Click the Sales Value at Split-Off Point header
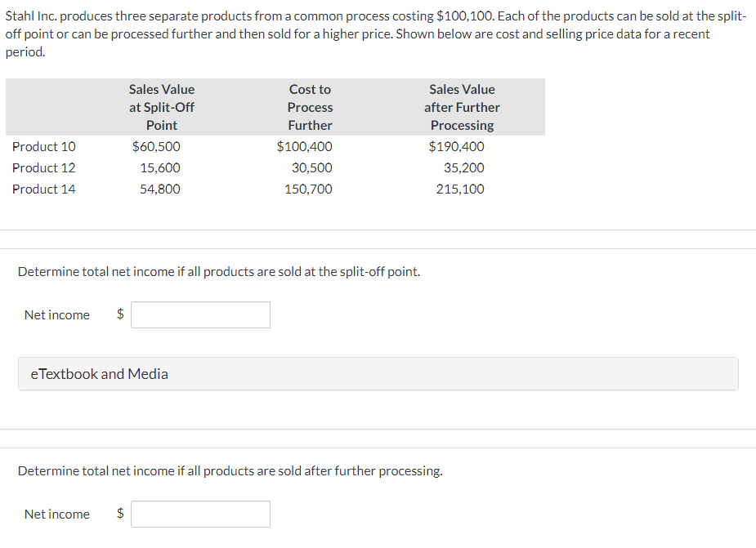 click(x=161, y=106)
